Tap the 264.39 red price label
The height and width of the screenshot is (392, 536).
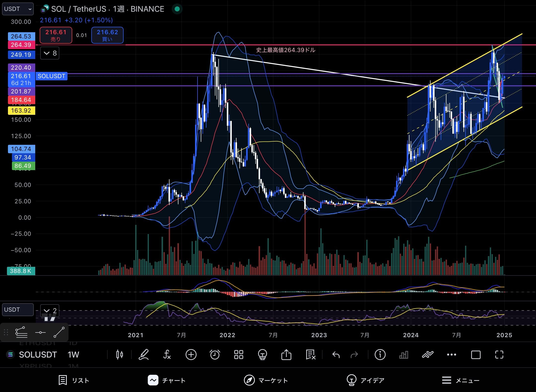click(21, 45)
